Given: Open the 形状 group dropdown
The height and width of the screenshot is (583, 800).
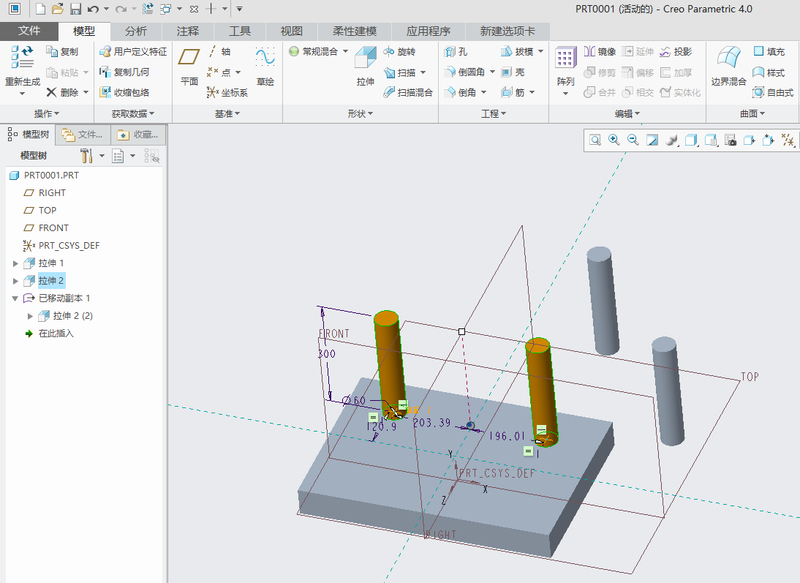Looking at the screenshot, I should pos(360,114).
